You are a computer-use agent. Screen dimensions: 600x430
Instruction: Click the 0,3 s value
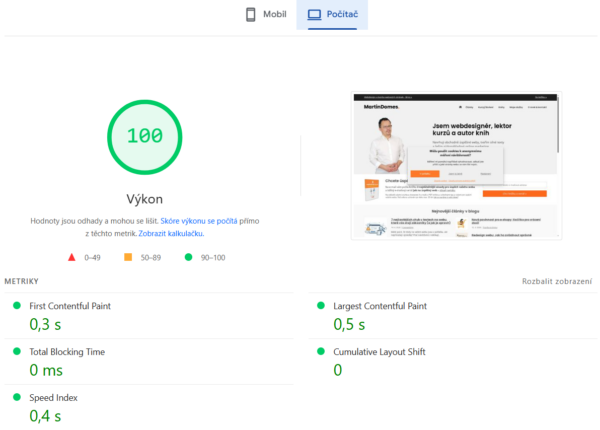point(45,324)
